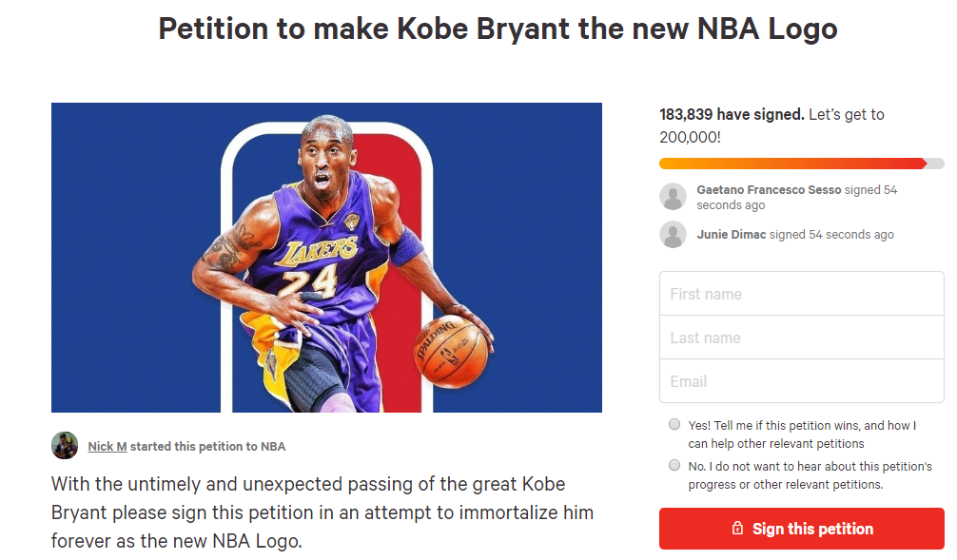Screen dimensions: 957x560
Task: Click the Spalding basketball in the image
Action: tap(451, 353)
